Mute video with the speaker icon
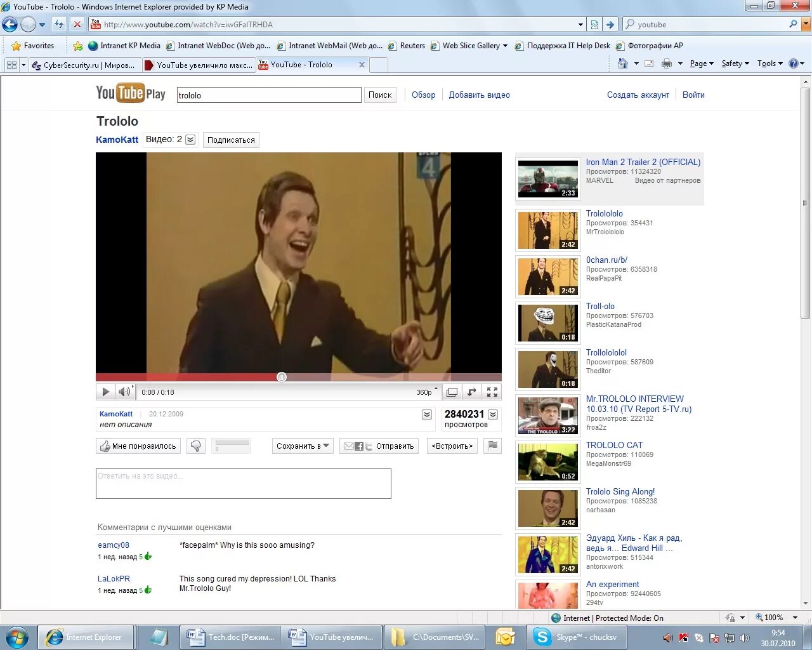The width and height of the screenshot is (812, 650). [124, 392]
